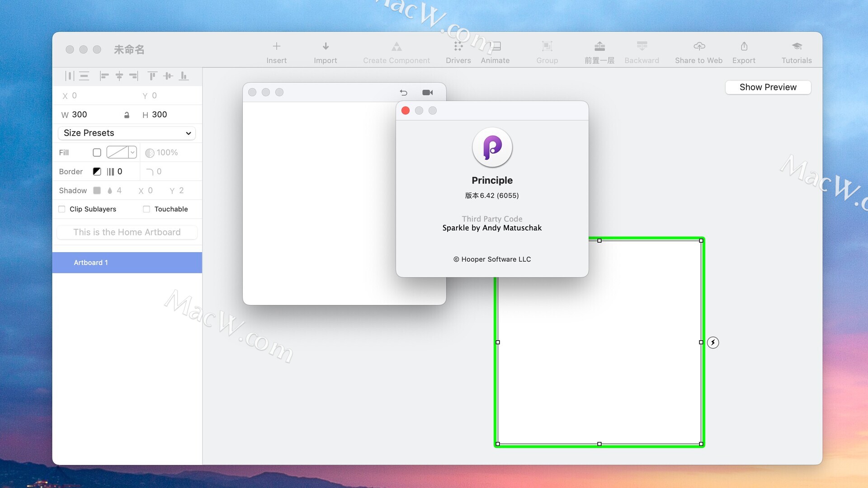Click the Export toolbar icon
The width and height of the screenshot is (868, 488).
[x=744, y=46]
